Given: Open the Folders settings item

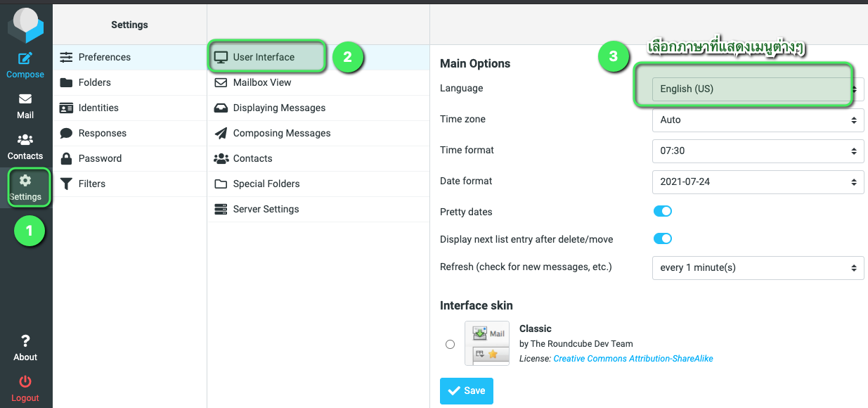Looking at the screenshot, I should [95, 82].
